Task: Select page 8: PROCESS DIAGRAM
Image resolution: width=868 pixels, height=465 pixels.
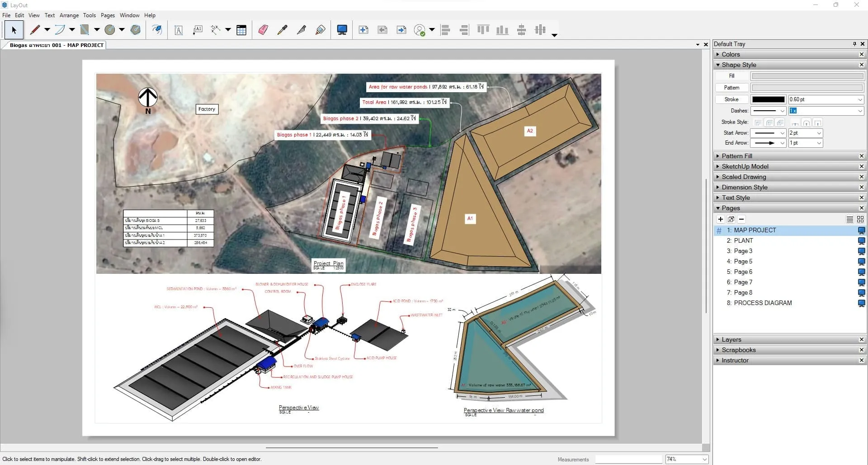Action: pyautogui.click(x=789, y=303)
